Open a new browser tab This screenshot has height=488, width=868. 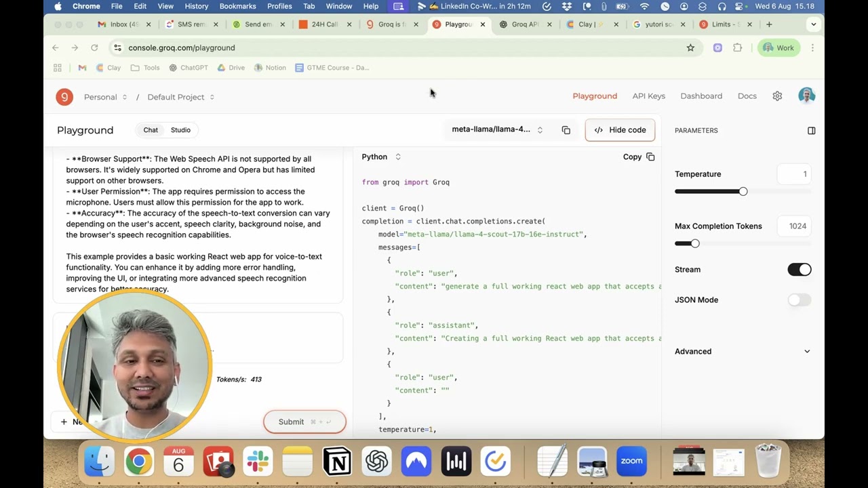pos(769,24)
